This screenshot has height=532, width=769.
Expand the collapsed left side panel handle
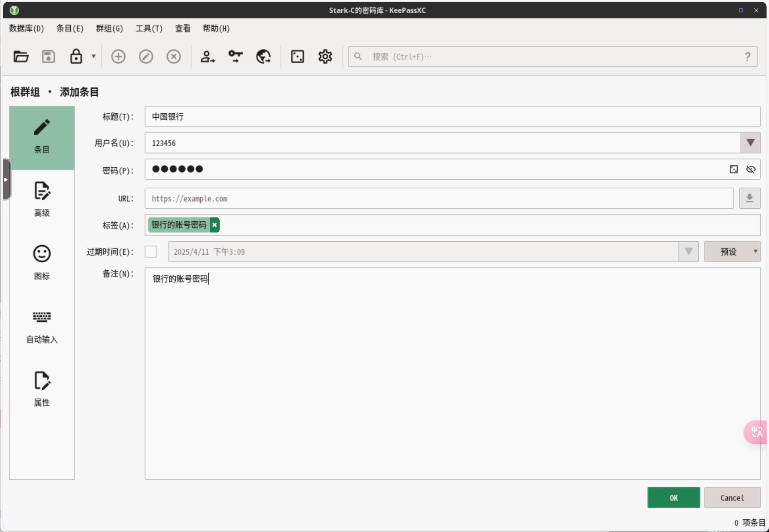(6, 180)
